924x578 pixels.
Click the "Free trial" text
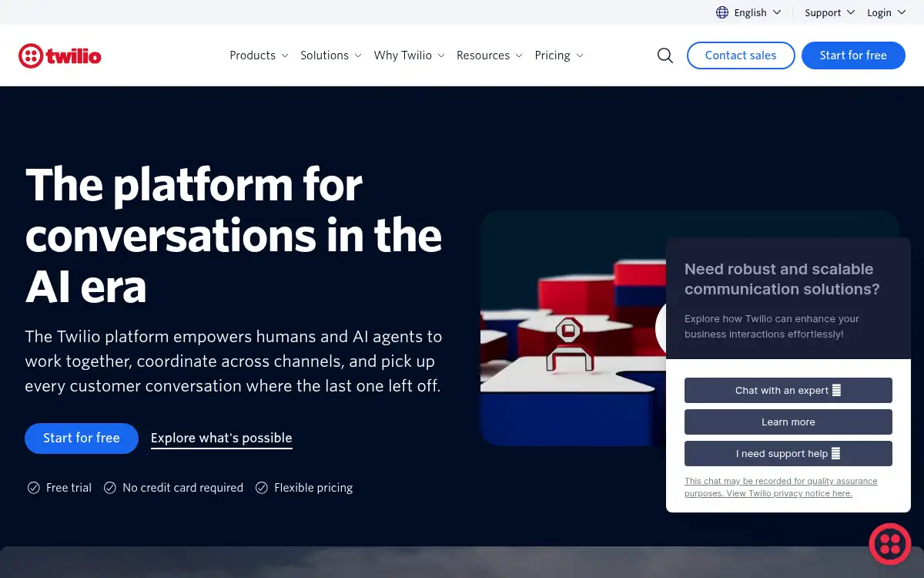(x=69, y=488)
